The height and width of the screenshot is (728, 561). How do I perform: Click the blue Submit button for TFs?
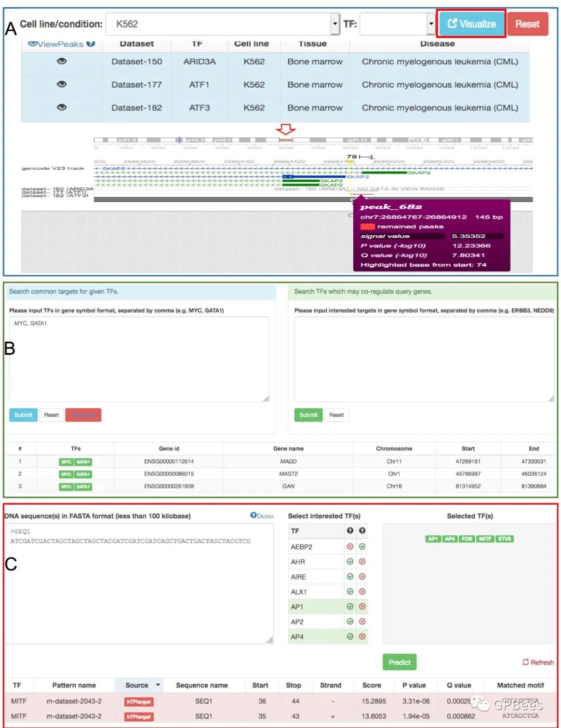(x=23, y=415)
